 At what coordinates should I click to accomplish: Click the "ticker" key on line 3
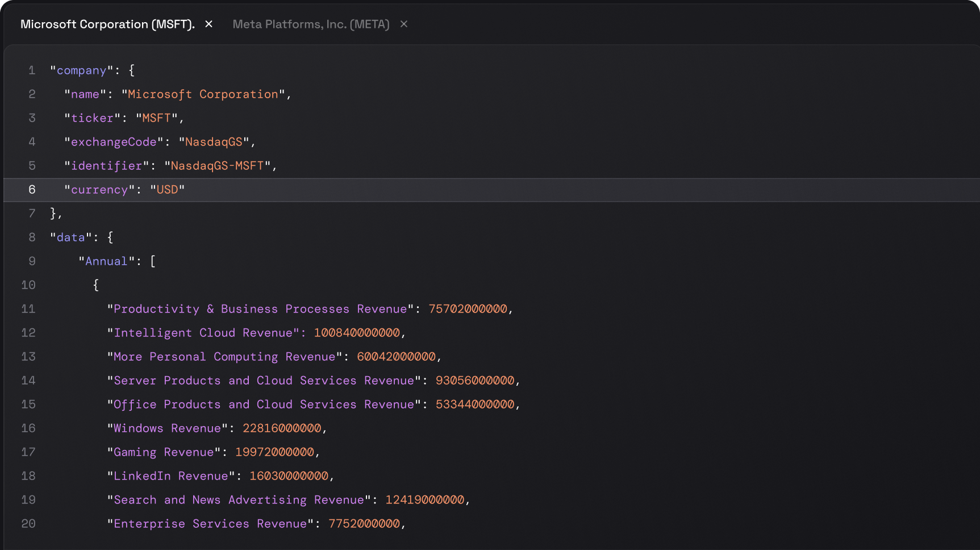click(x=92, y=118)
